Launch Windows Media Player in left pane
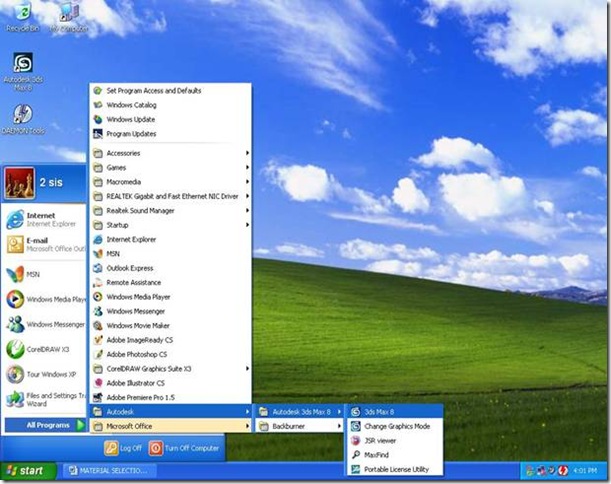Image resolution: width=611 pixels, height=484 pixels. click(x=44, y=299)
